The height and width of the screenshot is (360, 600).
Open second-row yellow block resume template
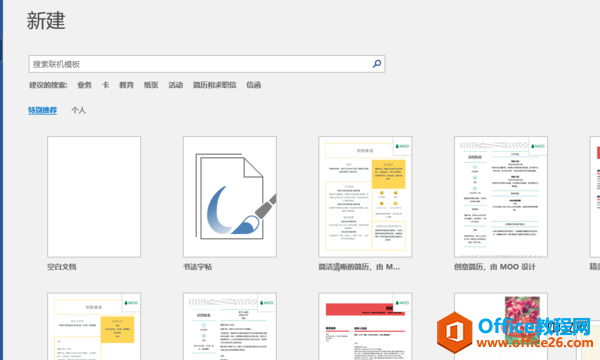pyautogui.click(x=94, y=326)
